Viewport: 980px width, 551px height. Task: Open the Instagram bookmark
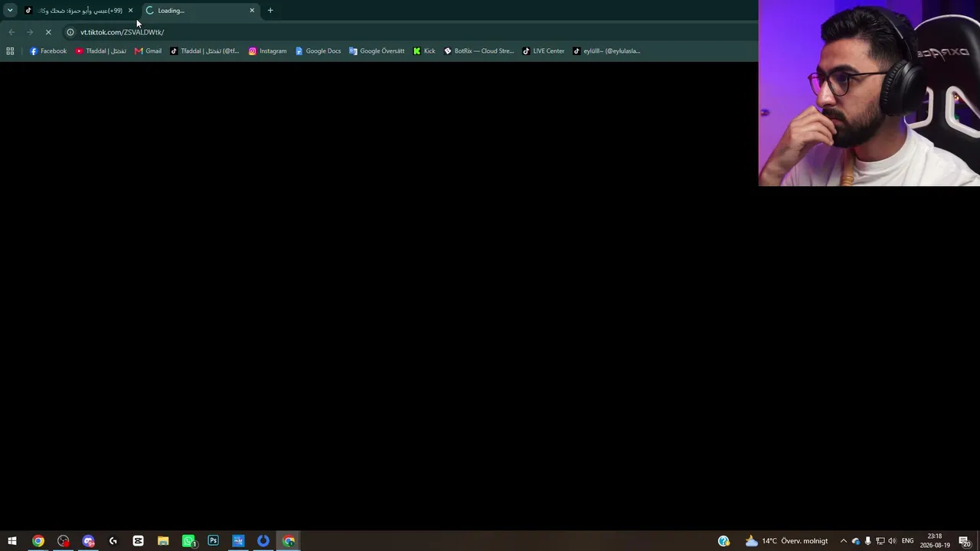click(x=268, y=51)
